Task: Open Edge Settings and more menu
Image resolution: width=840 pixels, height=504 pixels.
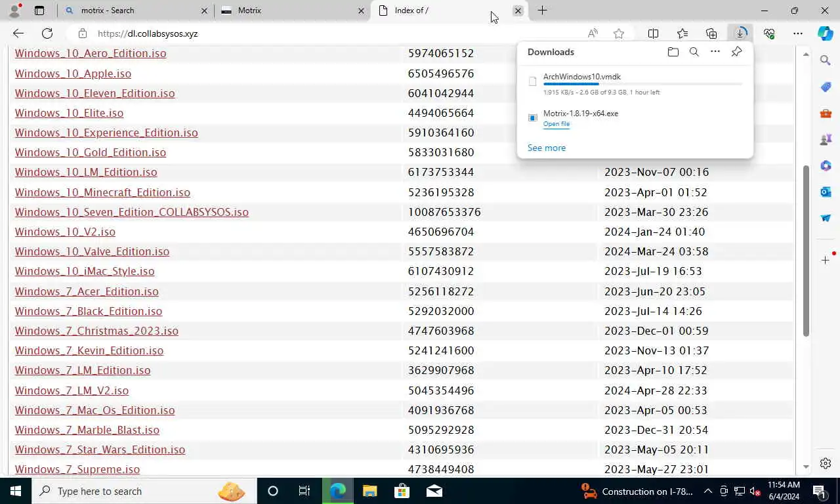Action: pyautogui.click(x=798, y=33)
